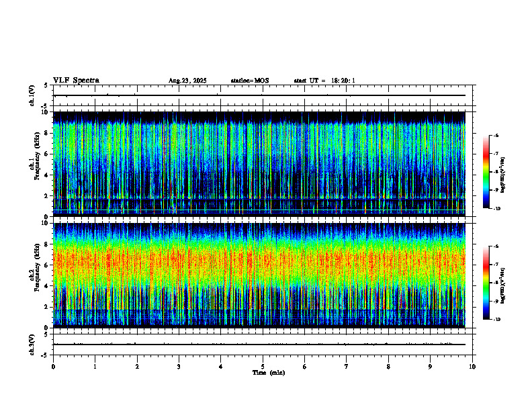
Task: Click the "-10" label on ch.2 colorbar
Action: coord(496,320)
